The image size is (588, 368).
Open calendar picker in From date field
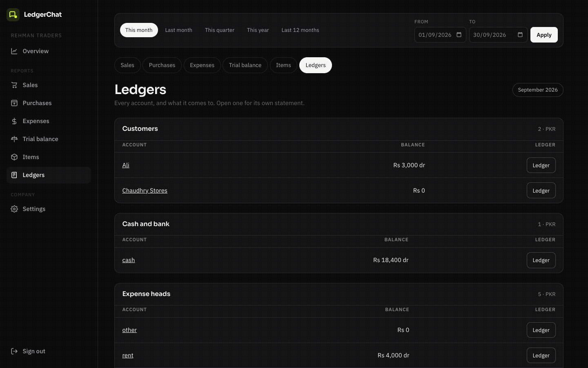[459, 35]
